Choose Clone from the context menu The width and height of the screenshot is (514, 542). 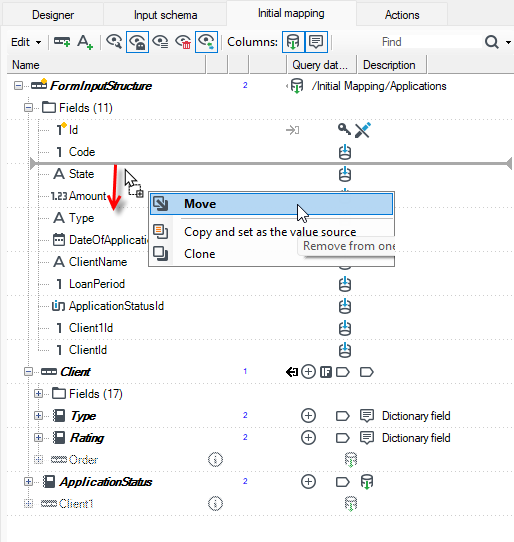pyautogui.click(x=199, y=254)
